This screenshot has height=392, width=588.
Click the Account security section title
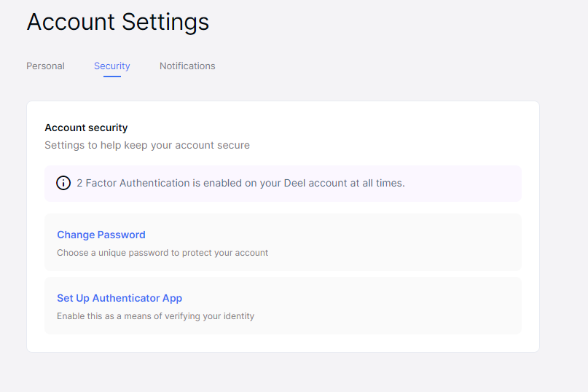[86, 128]
